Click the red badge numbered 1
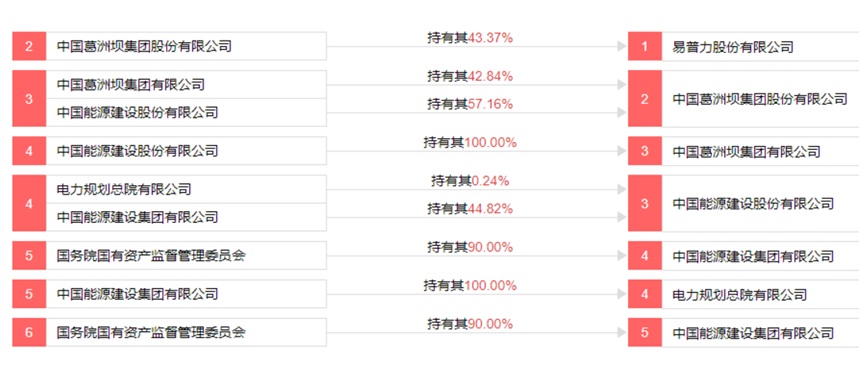The image size is (859, 368). click(645, 47)
